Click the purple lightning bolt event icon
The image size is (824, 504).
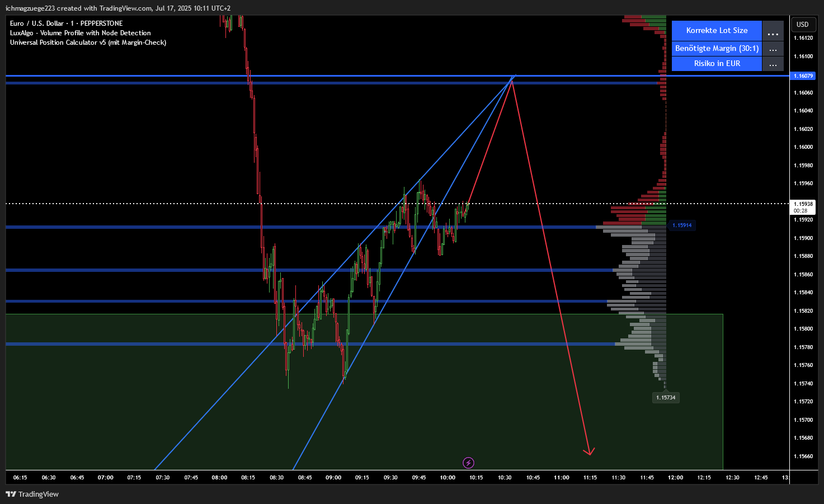[x=469, y=463]
